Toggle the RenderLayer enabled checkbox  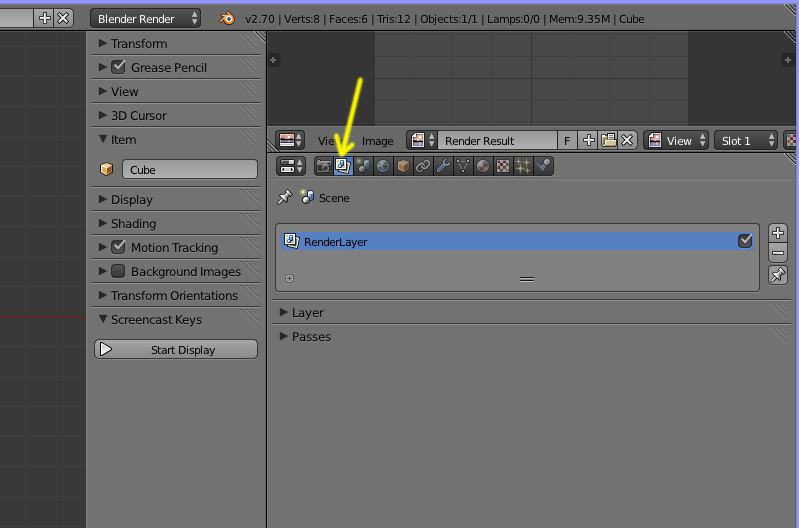coord(745,241)
